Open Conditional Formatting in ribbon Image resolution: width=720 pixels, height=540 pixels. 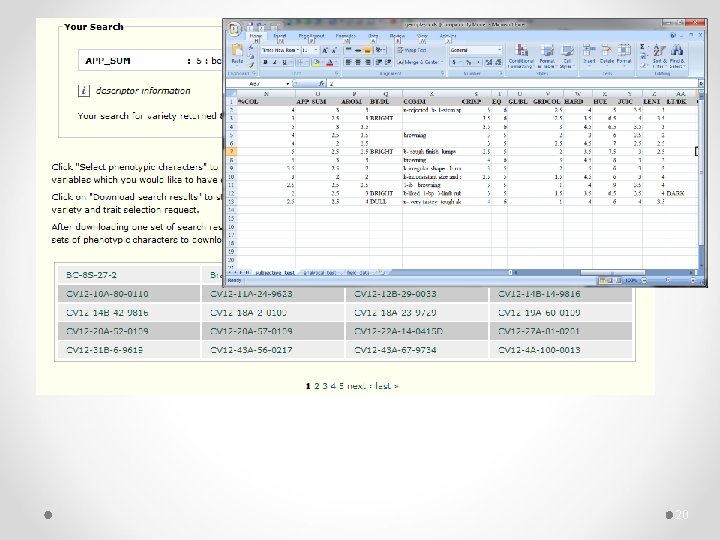pos(521,56)
